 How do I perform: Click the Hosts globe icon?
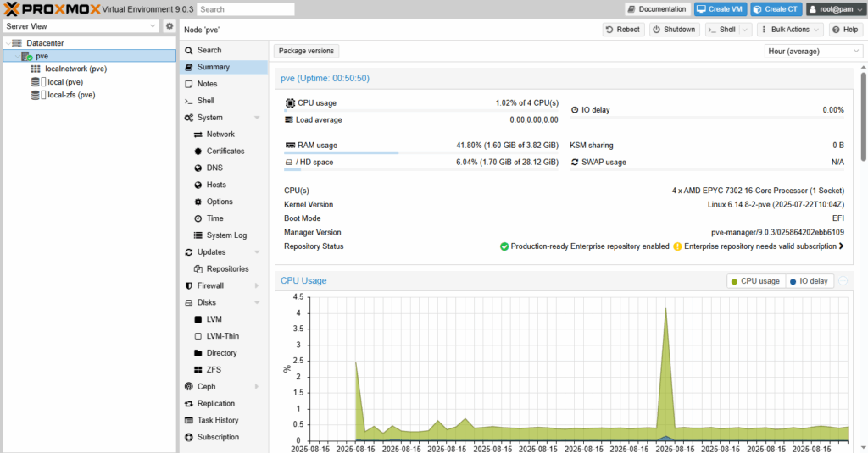[x=198, y=185]
